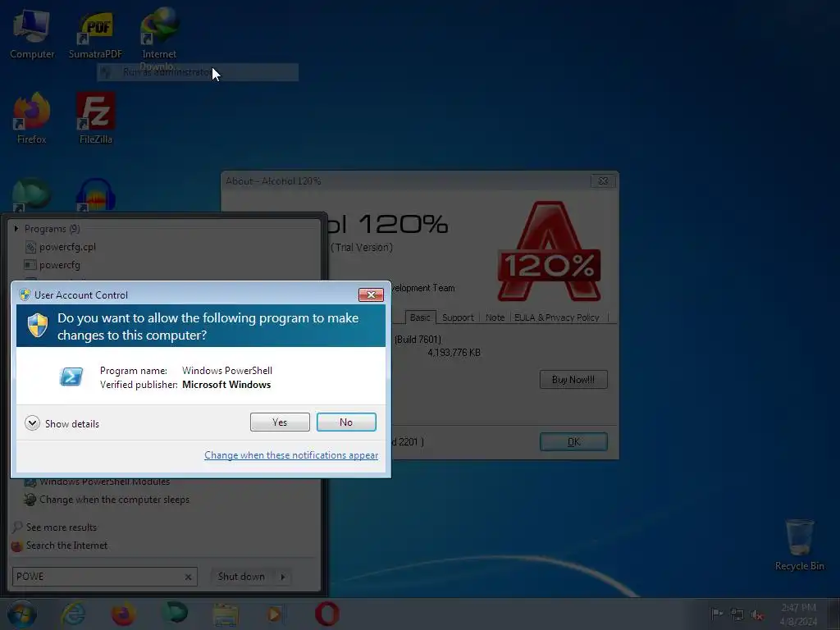Click the Action Center flag tray icon
The width and height of the screenshot is (840, 630).
[716, 614]
